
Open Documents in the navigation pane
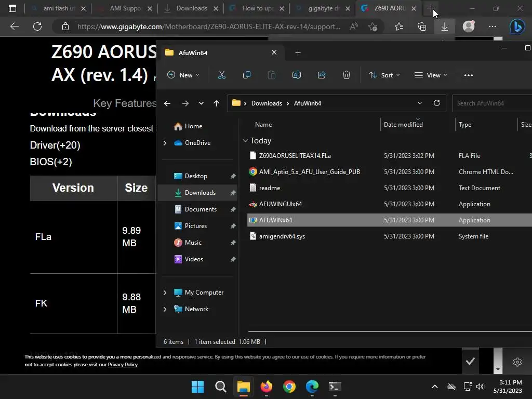coord(201,209)
